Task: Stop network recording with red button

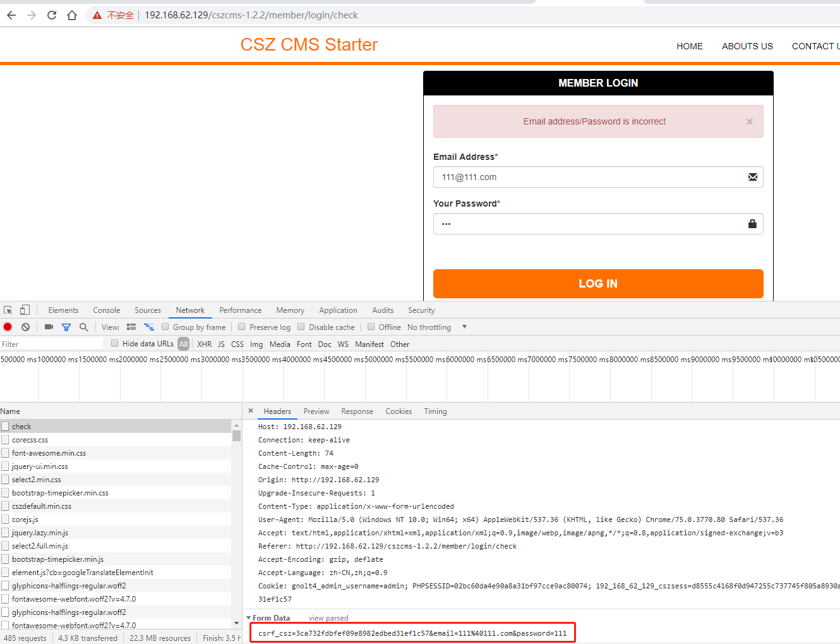Action: tap(8, 327)
